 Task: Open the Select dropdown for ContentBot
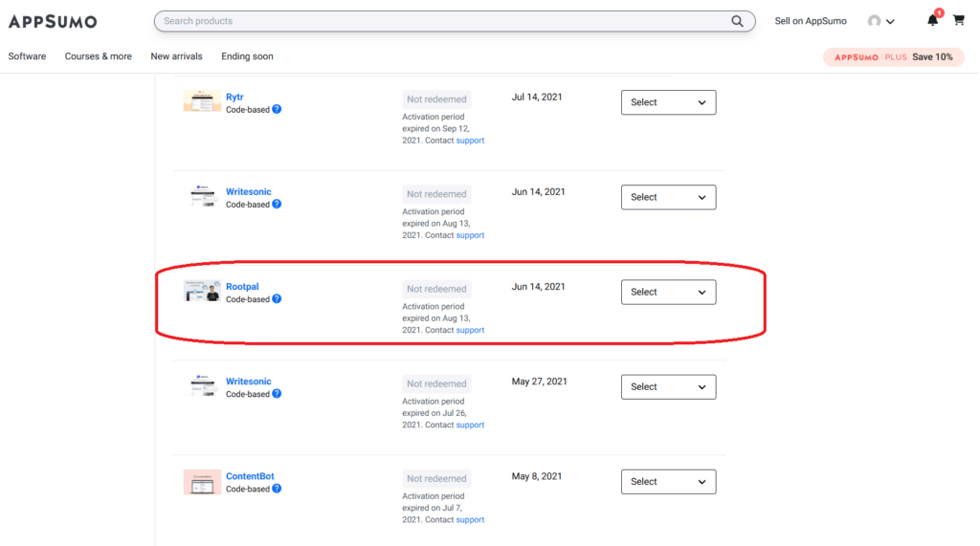click(x=669, y=482)
